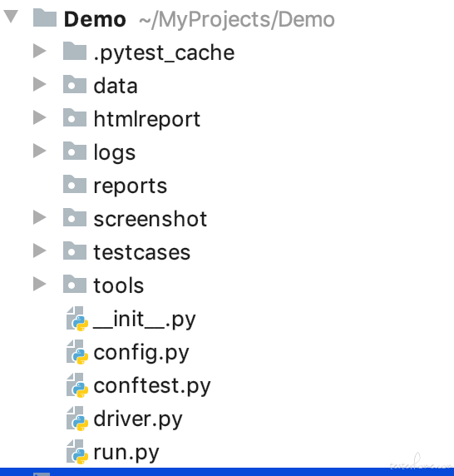Expand the tools folder arrow
The width and height of the screenshot is (454, 476).
40,284
